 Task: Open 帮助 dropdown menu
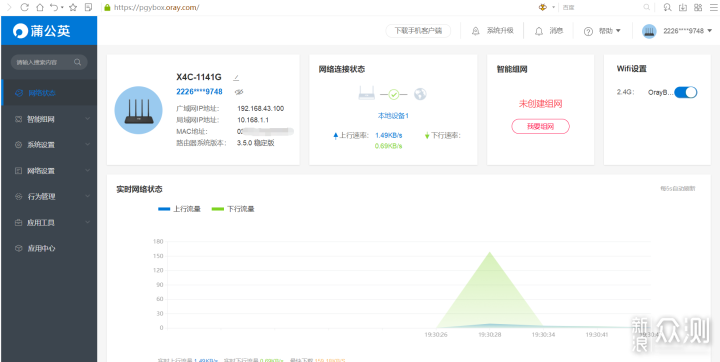point(602,31)
